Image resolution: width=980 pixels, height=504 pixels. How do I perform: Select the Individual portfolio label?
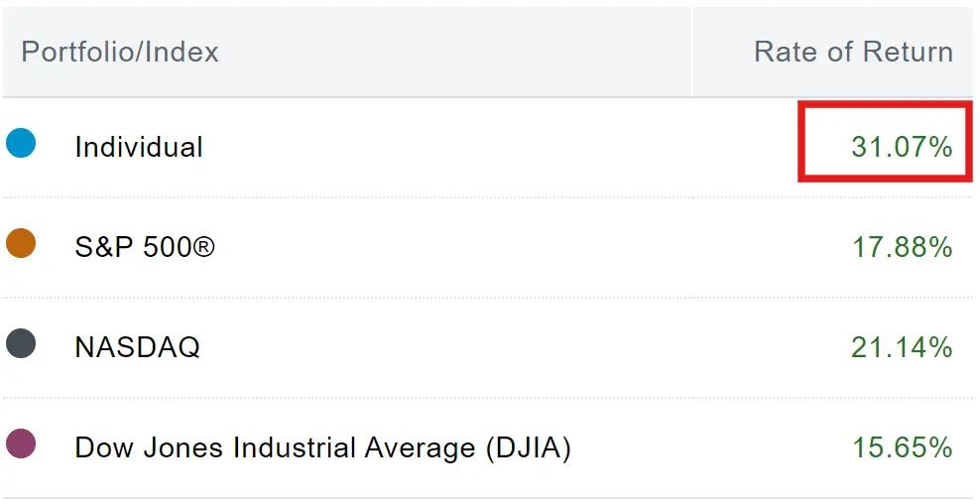[x=139, y=147]
